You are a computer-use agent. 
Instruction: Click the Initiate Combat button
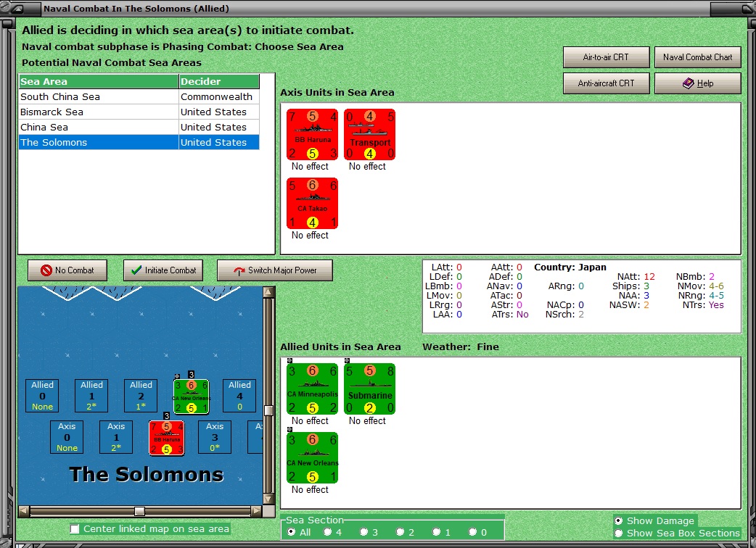(x=163, y=270)
